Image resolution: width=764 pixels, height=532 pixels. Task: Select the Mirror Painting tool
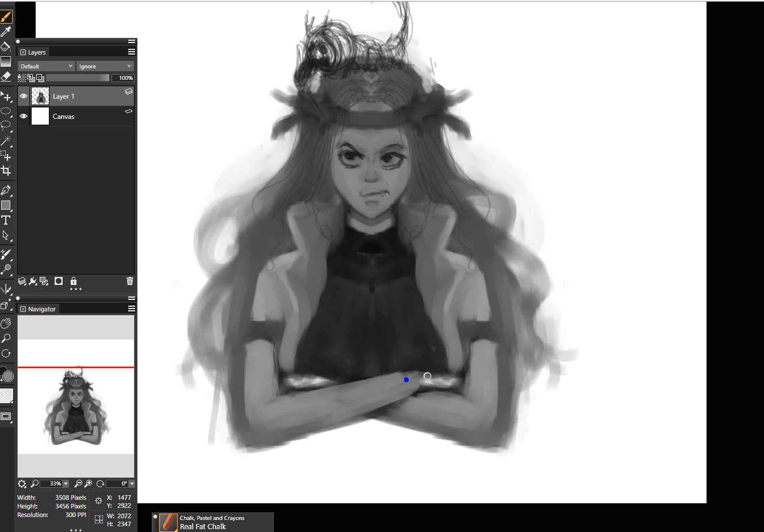coord(6,289)
